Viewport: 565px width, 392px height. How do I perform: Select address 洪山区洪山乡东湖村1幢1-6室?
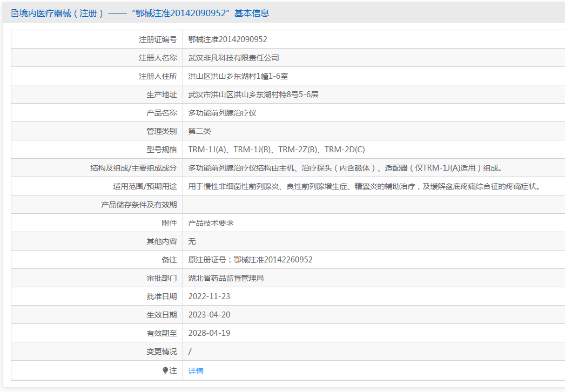tap(238, 76)
